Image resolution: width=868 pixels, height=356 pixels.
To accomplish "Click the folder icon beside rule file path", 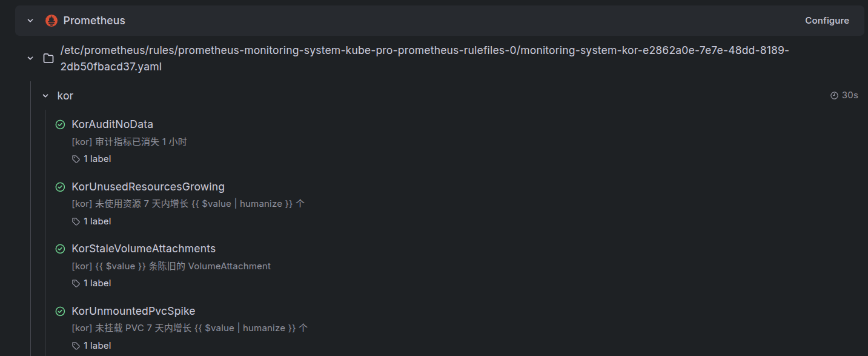I will [x=48, y=58].
